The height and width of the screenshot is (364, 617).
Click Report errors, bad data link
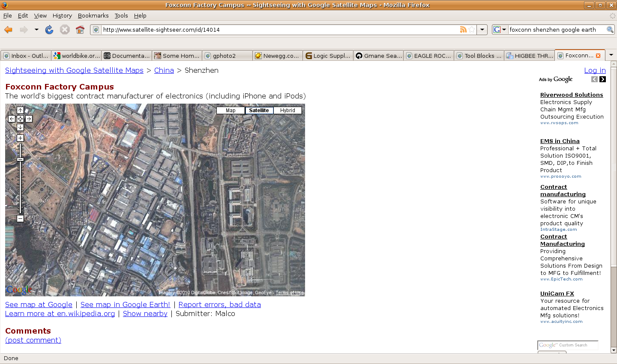coord(220,304)
